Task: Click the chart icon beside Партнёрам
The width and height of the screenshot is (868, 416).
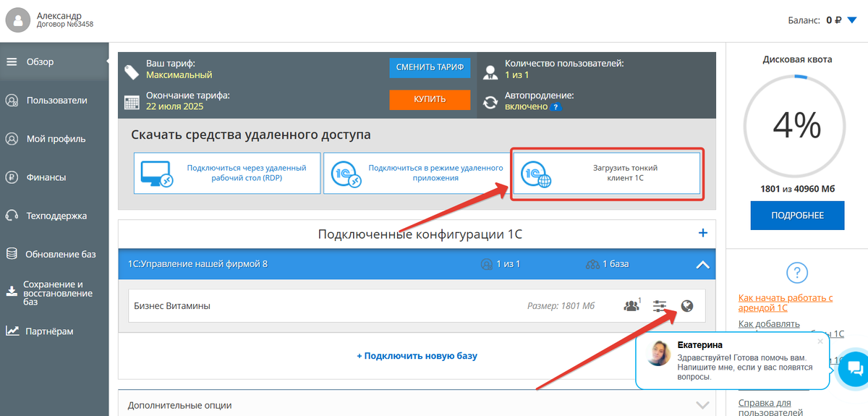Action: click(12, 331)
